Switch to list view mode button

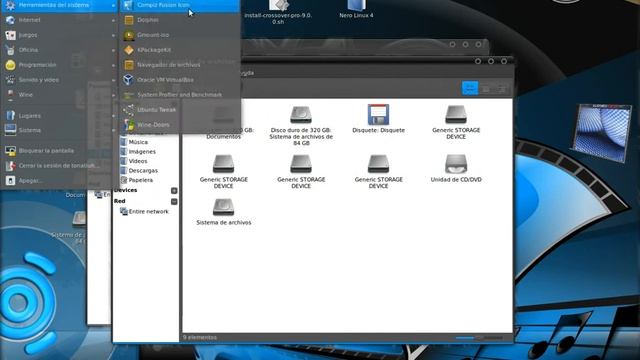click(x=486, y=89)
